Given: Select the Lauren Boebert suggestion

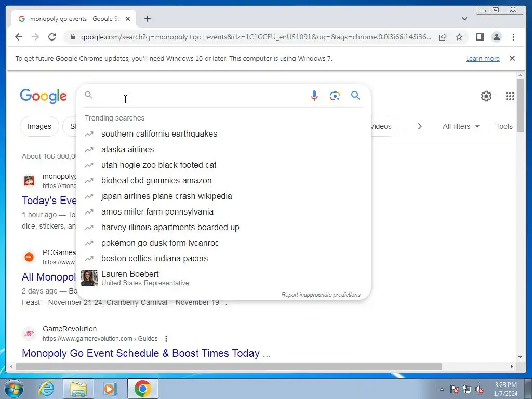Looking at the screenshot, I should [223, 278].
